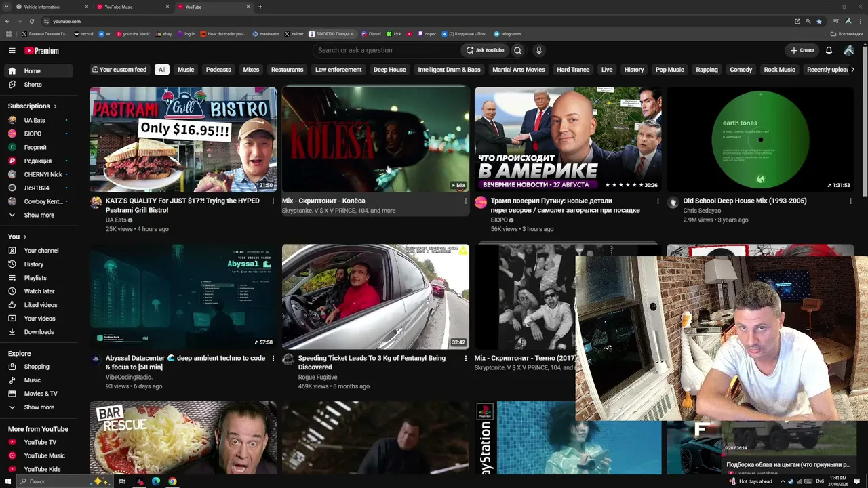Open Watch later list
Screen dimensions: 868x488
tap(37, 291)
